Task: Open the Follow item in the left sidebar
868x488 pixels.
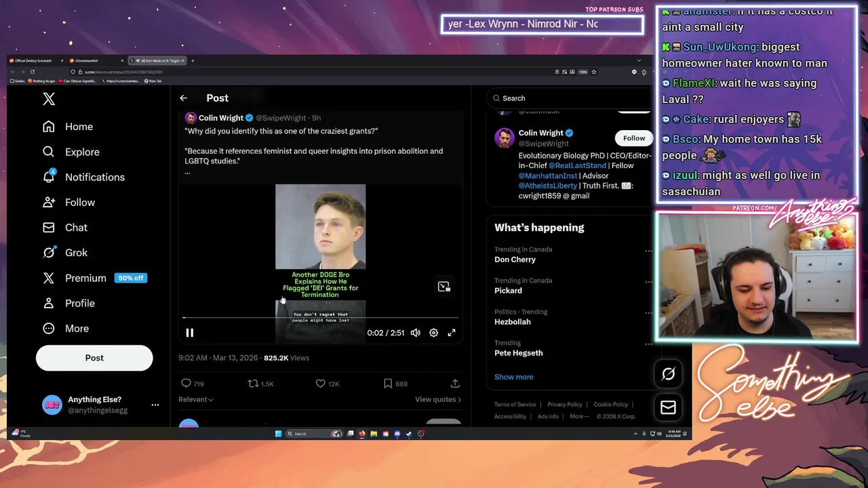Action: (x=68, y=202)
